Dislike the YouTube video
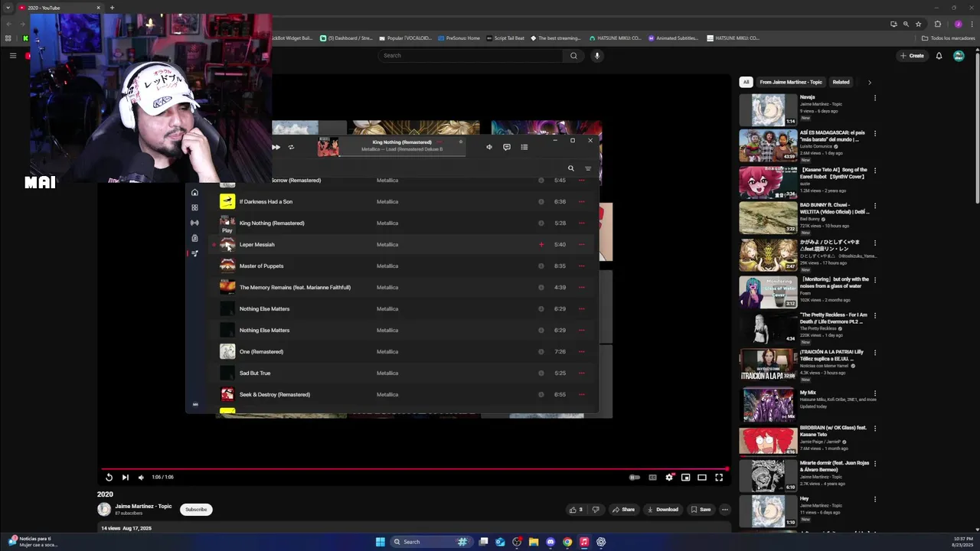This screenshot has height=551, width=980. click(x=595, y=509)
